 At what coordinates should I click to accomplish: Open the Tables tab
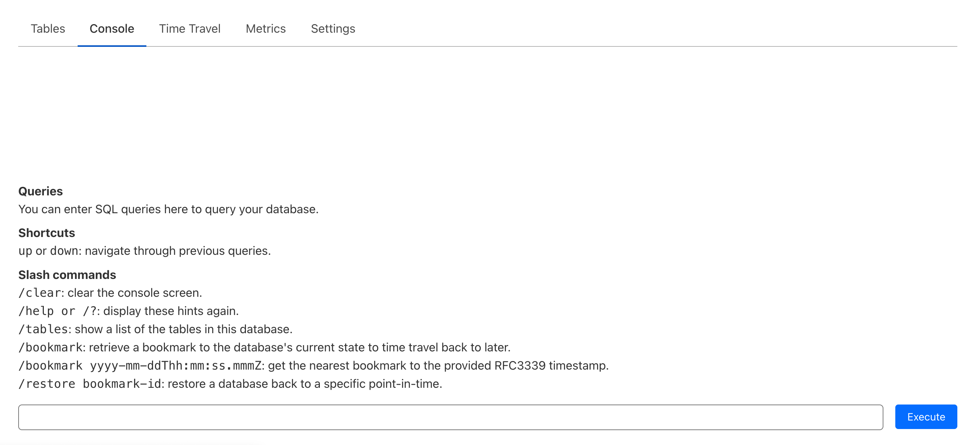tap(48, 29)
